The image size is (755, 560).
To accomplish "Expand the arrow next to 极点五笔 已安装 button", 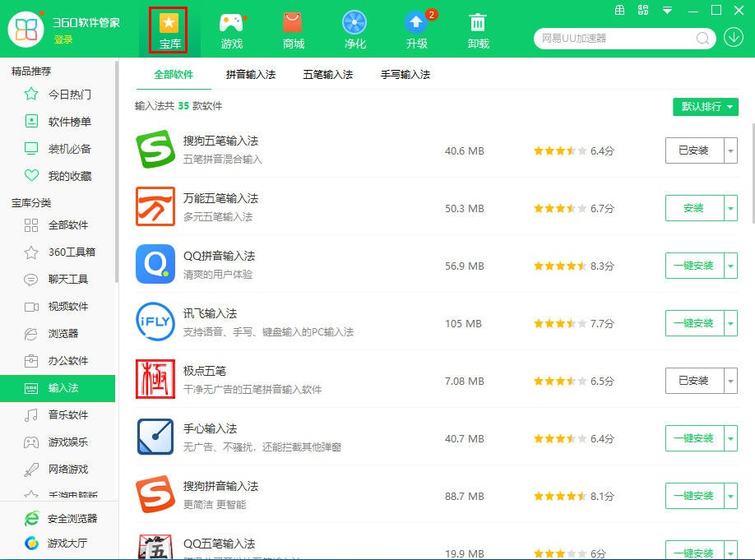I will [x=731, y=381].
